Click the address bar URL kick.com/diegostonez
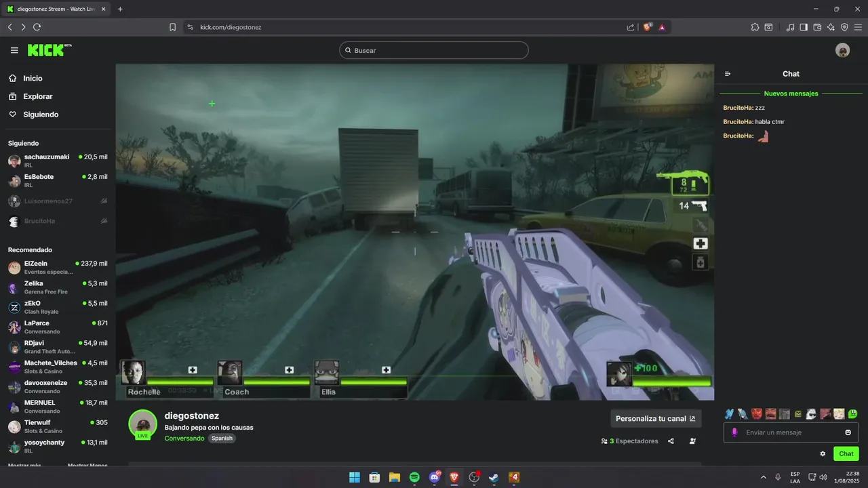 click(231, 27)
